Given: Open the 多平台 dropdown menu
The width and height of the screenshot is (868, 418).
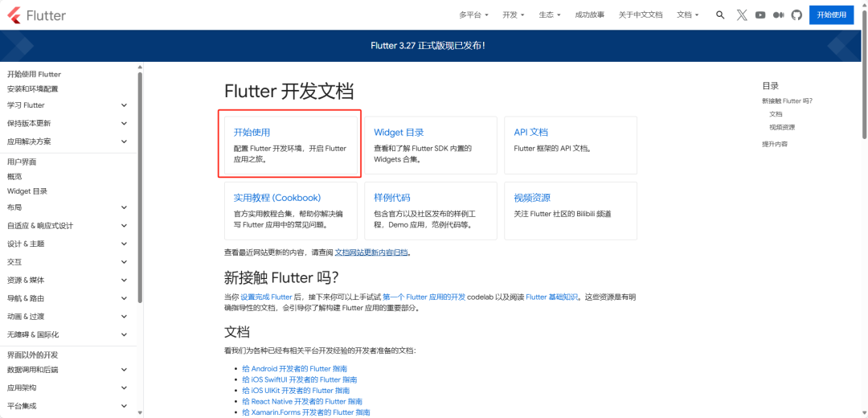Looking at the screenshot, I should 473,15.
